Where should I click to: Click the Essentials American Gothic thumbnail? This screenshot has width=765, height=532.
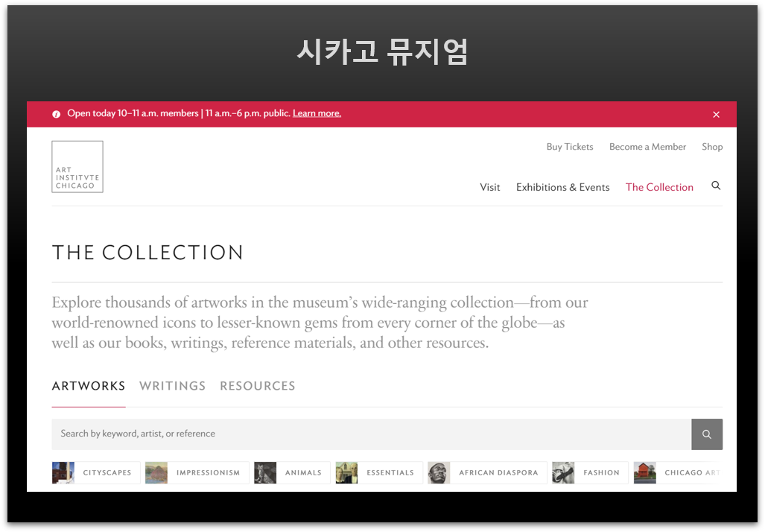coord(346,472)
